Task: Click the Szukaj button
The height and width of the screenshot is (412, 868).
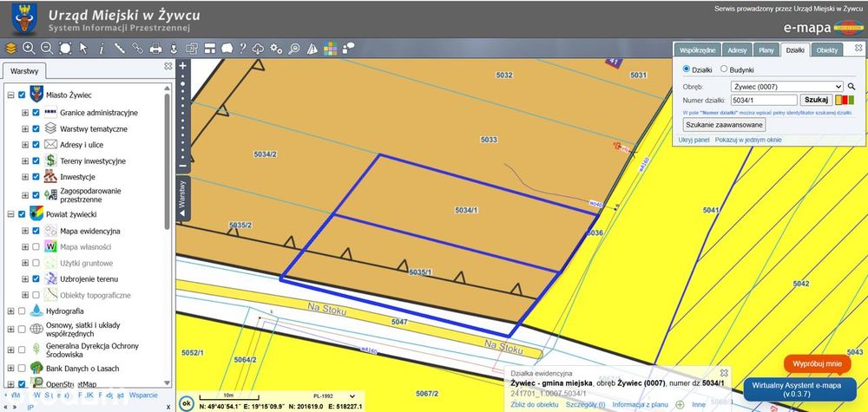Action: click(816, 100)
